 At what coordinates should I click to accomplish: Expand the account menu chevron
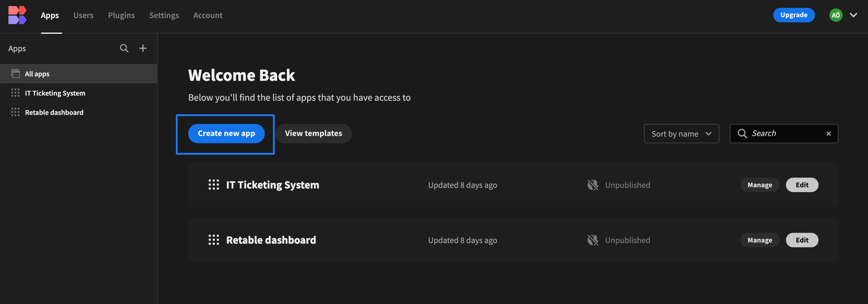854,15
